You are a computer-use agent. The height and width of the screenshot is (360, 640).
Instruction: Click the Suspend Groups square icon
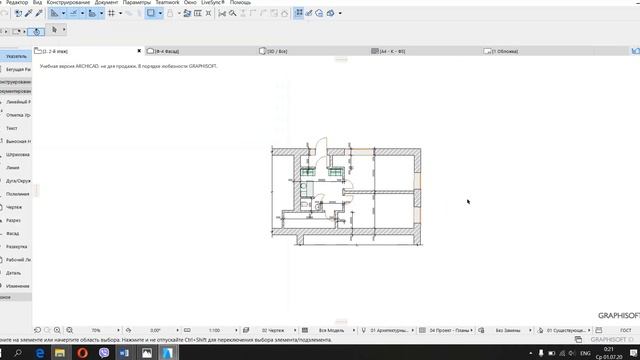[151, 13]
